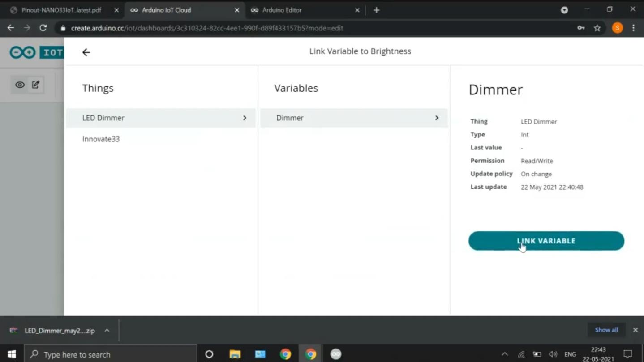Image resolution: width=644 pixels, height=362 pixels.
Task: Open the Mail app on taskbar
Action: click(260, 354)
